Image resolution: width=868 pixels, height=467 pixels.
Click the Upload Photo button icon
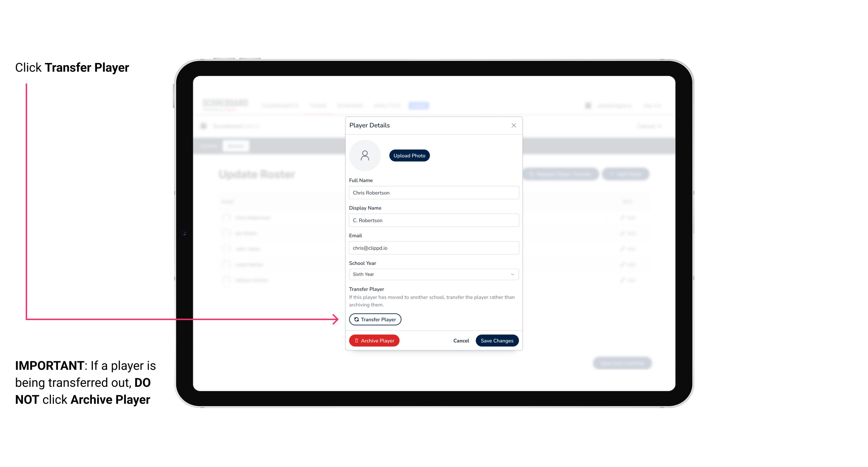pos(409,155)
